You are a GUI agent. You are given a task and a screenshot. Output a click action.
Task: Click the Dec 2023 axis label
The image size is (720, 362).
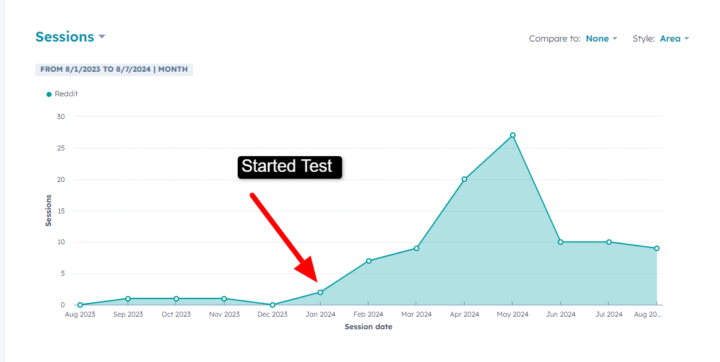272,315
